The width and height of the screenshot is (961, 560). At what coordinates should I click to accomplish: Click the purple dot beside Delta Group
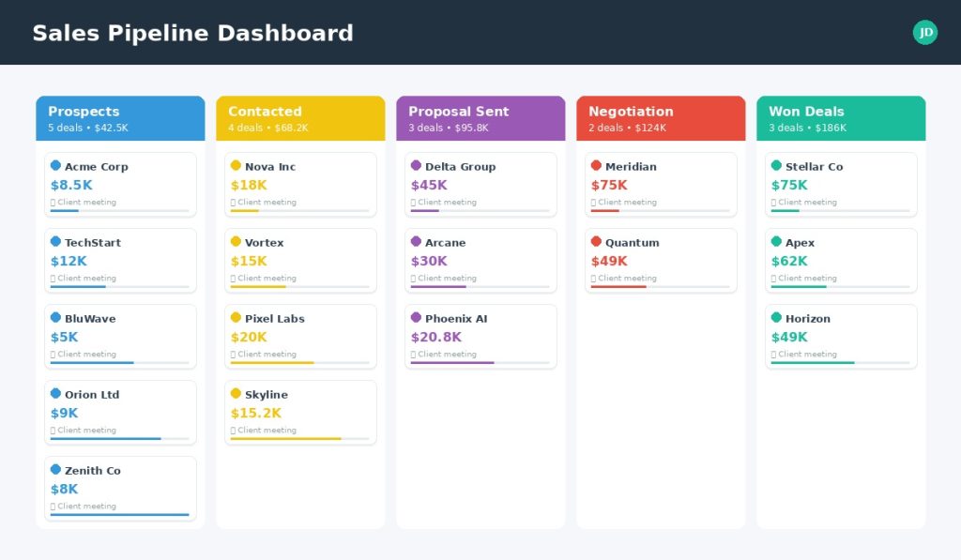click(416, 165)
